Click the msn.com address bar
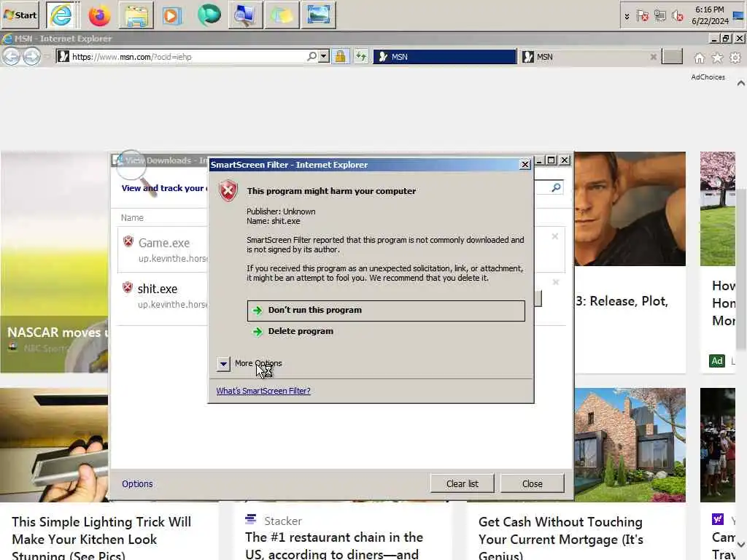This screenshot has height=560, width=747. click(186, 57)
